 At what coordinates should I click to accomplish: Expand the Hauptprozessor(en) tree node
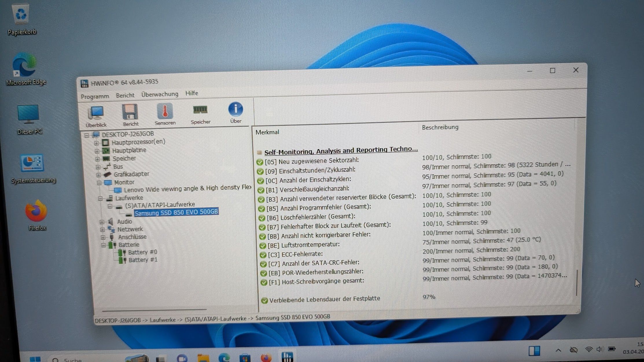pos(96,143)
